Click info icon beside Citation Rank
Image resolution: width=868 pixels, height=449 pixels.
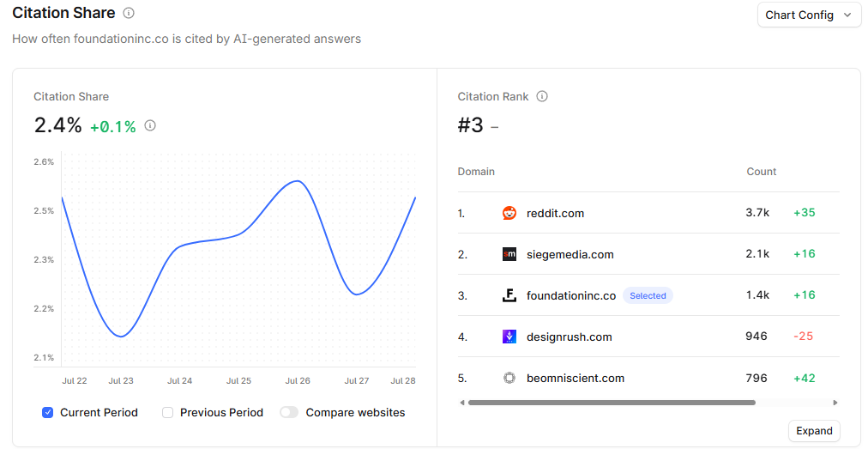pyautogui.click(x=542, y=96)
